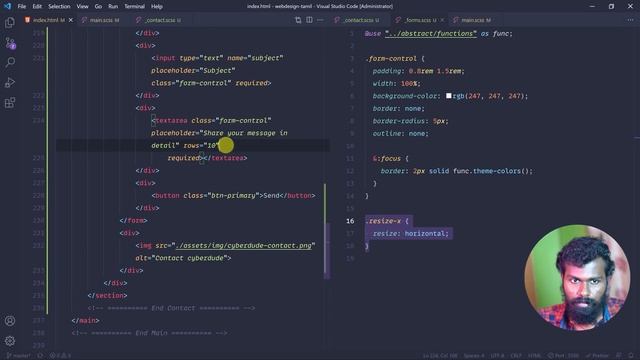This screenshot has height=360, width=640.
Task: Open the Run and Debug view
Action: click(x=10, y=82)
